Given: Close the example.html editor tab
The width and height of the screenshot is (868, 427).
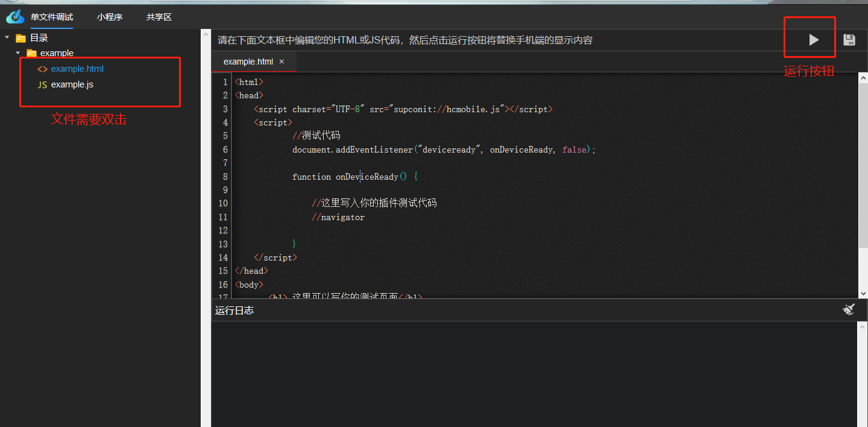Looking at the screenshot, I should (x=281, y=62).
